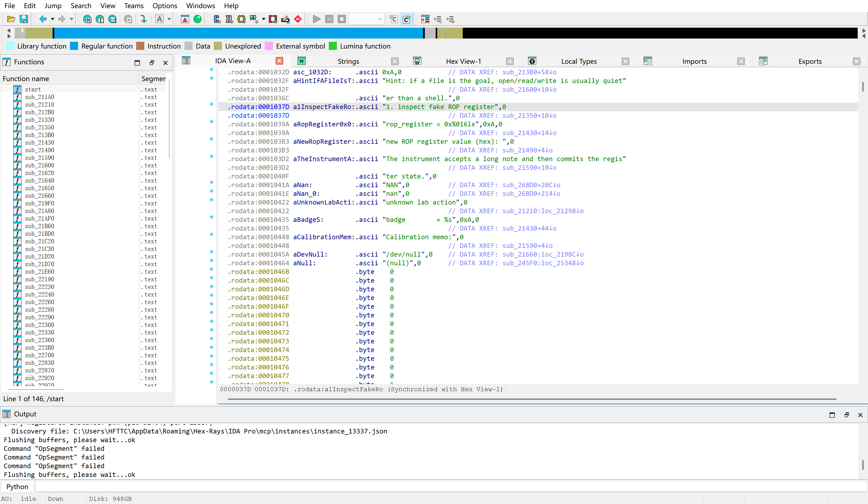This screenshot has width=868, height=504.
Task: Click the Segment column header in Functions
Action: pyautogui.click(x=153, y=79)
